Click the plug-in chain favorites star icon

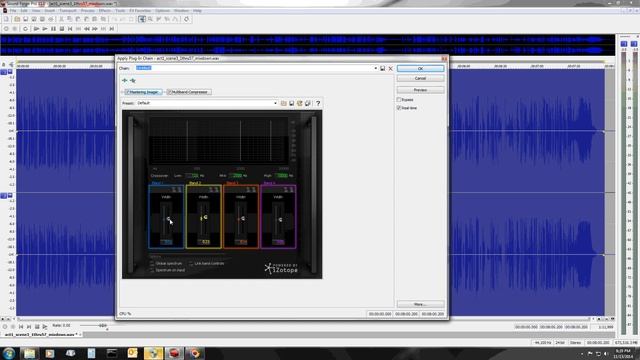(133, 80)
